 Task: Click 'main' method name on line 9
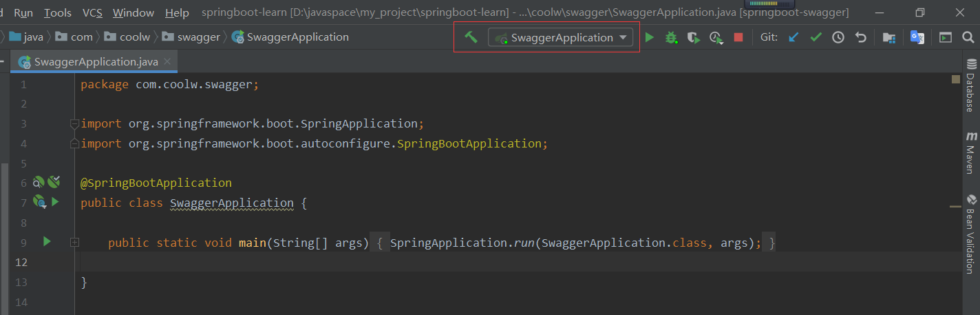click(253, 243)
